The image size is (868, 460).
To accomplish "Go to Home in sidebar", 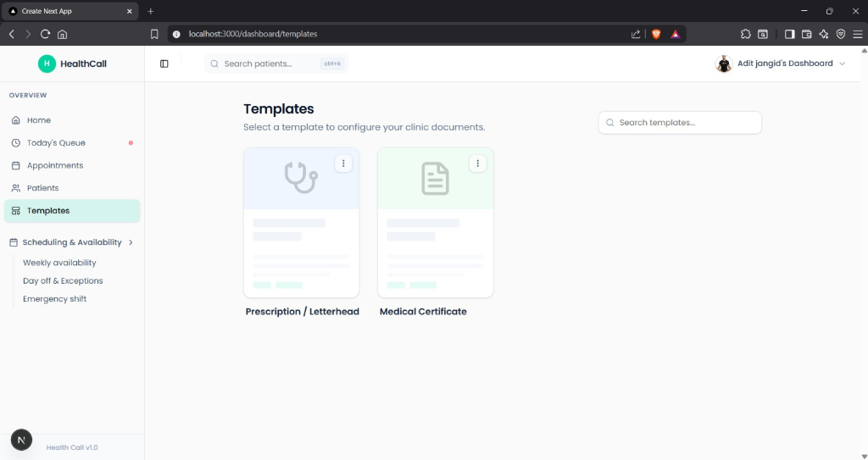I will pos(72,120).
